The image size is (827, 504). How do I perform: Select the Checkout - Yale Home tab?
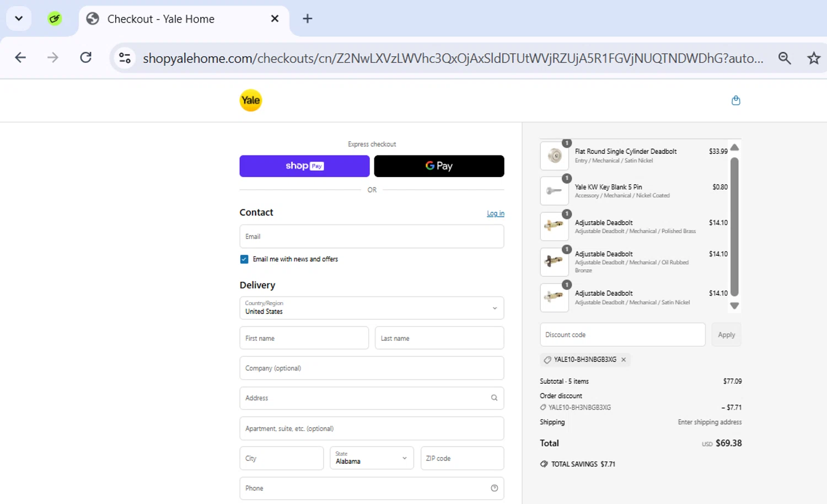[x=184, y=19]
